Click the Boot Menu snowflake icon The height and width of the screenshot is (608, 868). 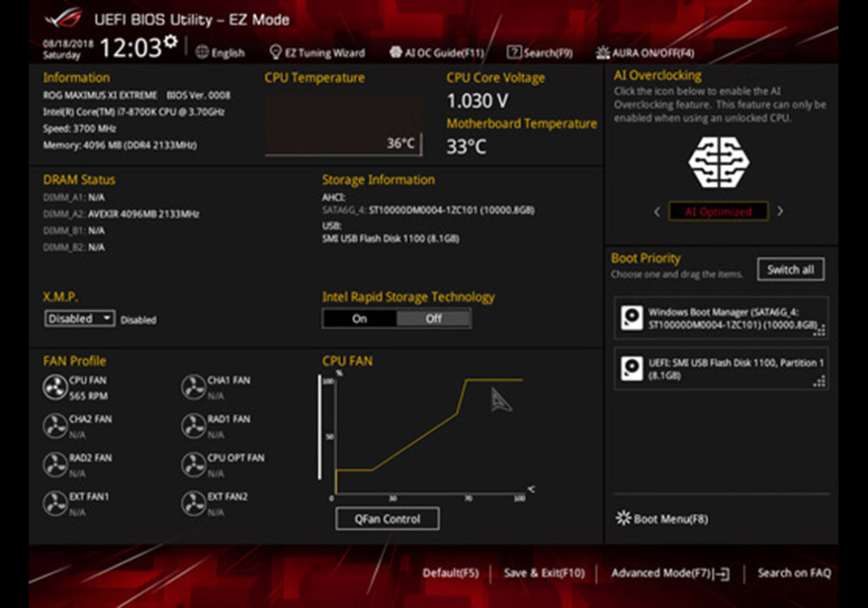coord(623,519)
